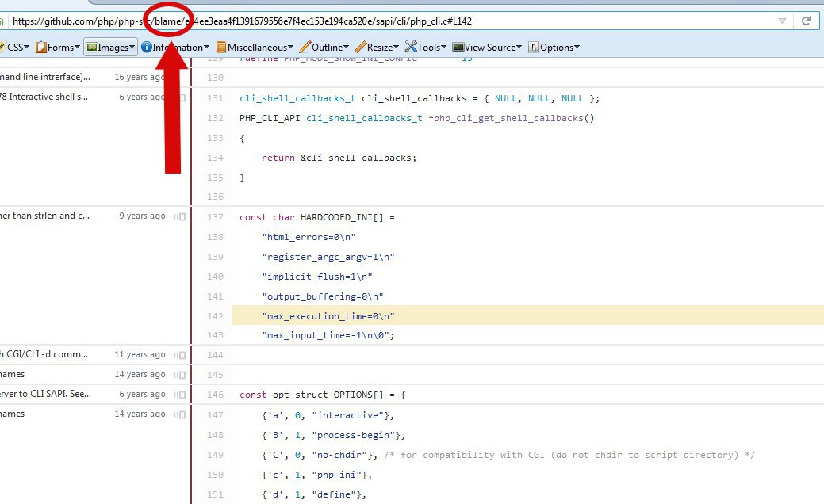This screenshot has width=824, height=504.
Task: Open the URL history dropdown arrow
Action: click(782, 21)
